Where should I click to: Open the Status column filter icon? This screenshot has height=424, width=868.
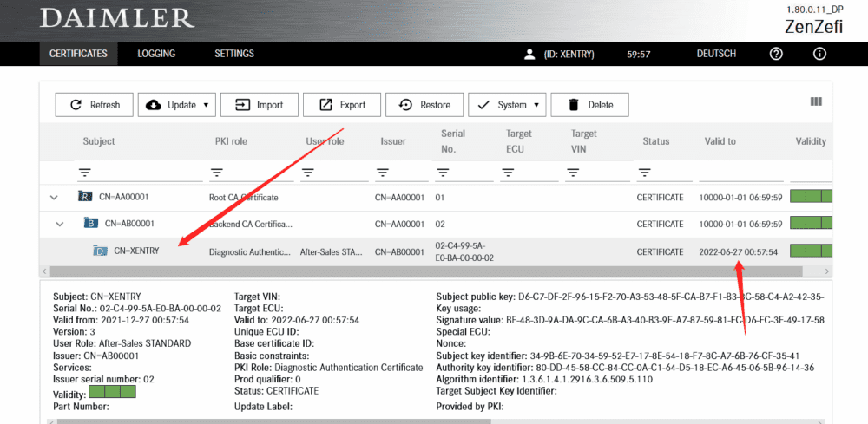[644, 173]
